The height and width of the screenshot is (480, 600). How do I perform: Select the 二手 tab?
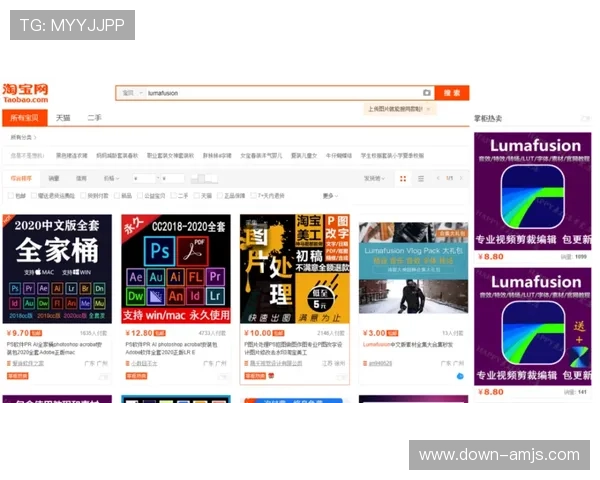coord(94,117)
